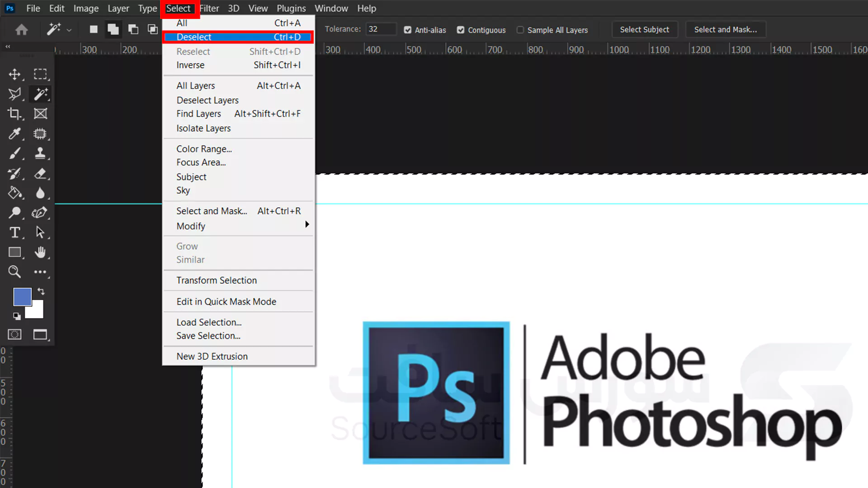Select the Brush tool
Screen dimensions: 868x488
tap(15, 154)
